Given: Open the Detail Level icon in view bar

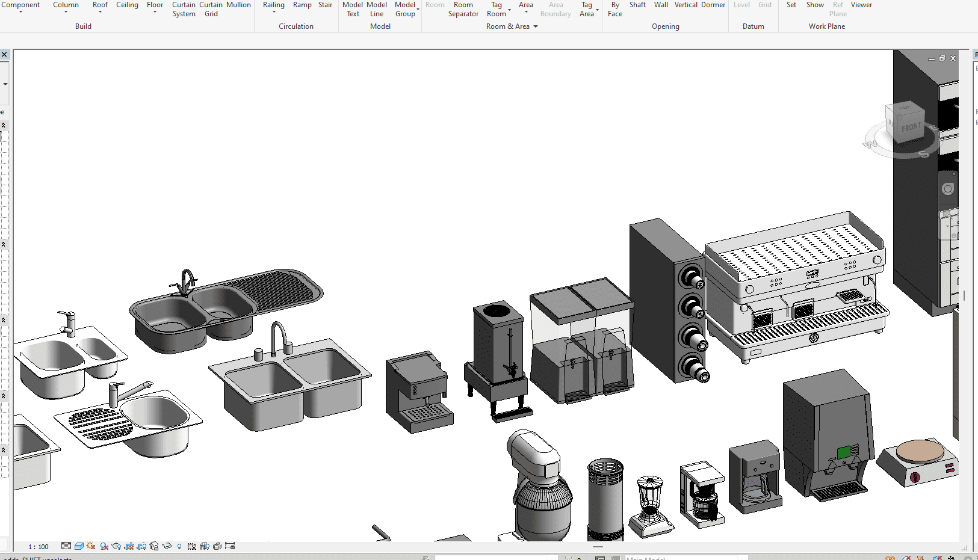Looking at the screenshot, I should click(x=66, y=546).
